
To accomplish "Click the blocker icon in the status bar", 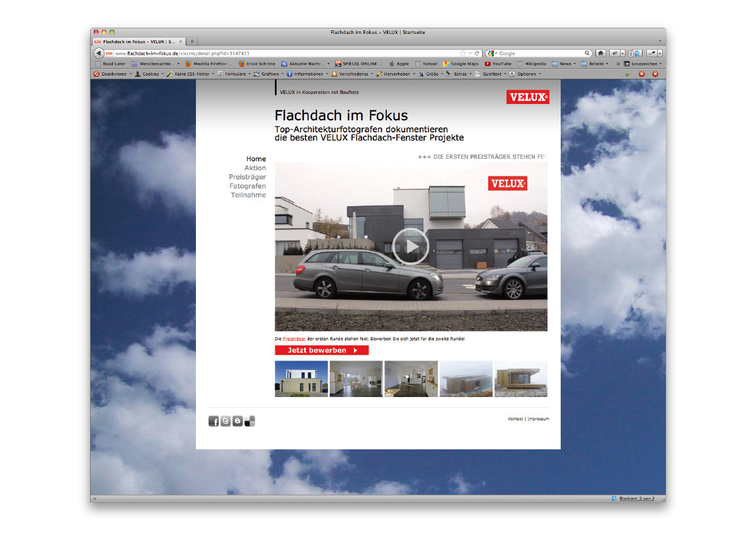I will 614,499.
